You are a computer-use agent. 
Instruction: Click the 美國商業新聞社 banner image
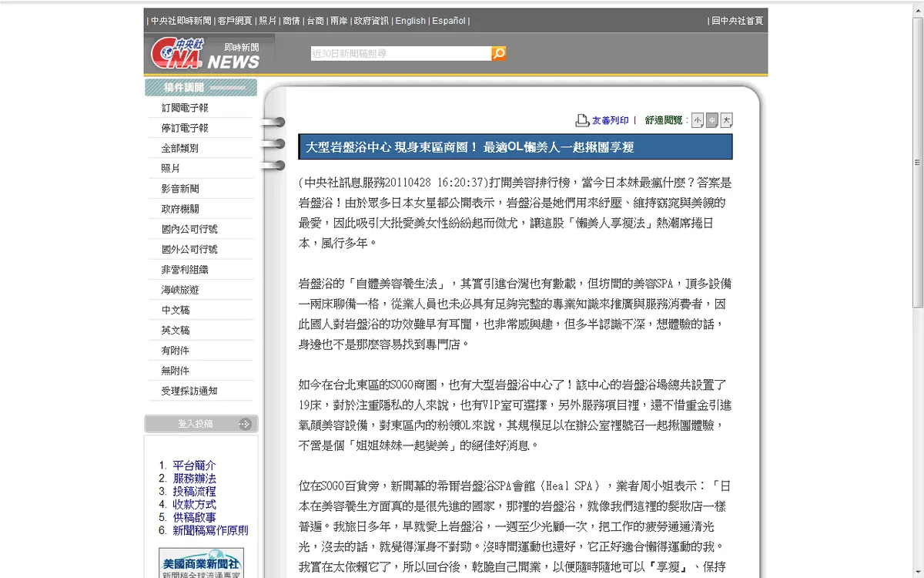coord(200,563)
